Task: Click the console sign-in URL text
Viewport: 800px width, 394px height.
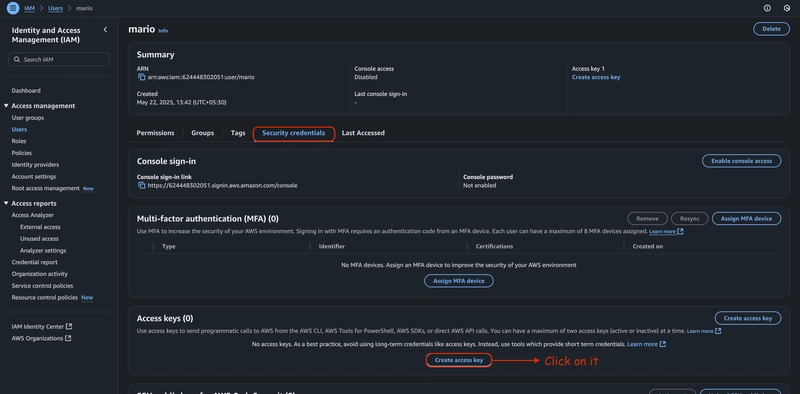Action: pyautogui.click(x=222, y=186)
